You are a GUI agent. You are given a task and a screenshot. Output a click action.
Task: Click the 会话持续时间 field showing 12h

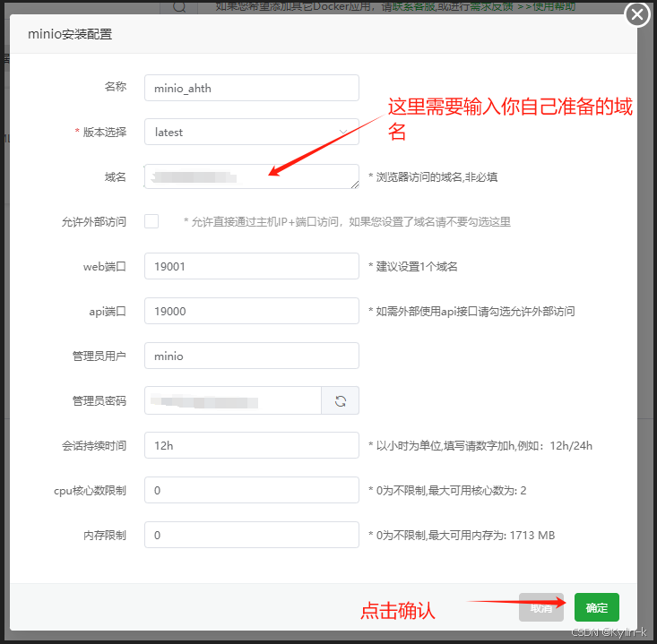[x=251, y=445]
